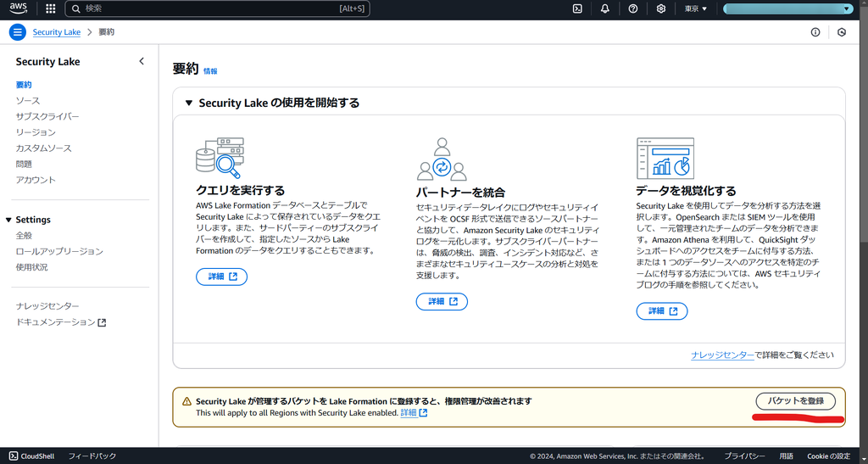Open the AWS services grid menu
868x464 pixels.
50,8
